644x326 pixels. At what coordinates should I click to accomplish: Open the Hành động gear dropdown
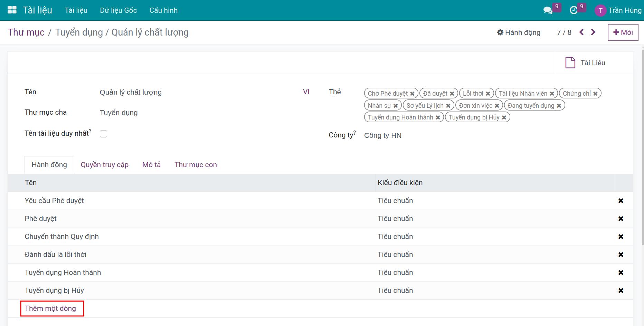point(519,32)
